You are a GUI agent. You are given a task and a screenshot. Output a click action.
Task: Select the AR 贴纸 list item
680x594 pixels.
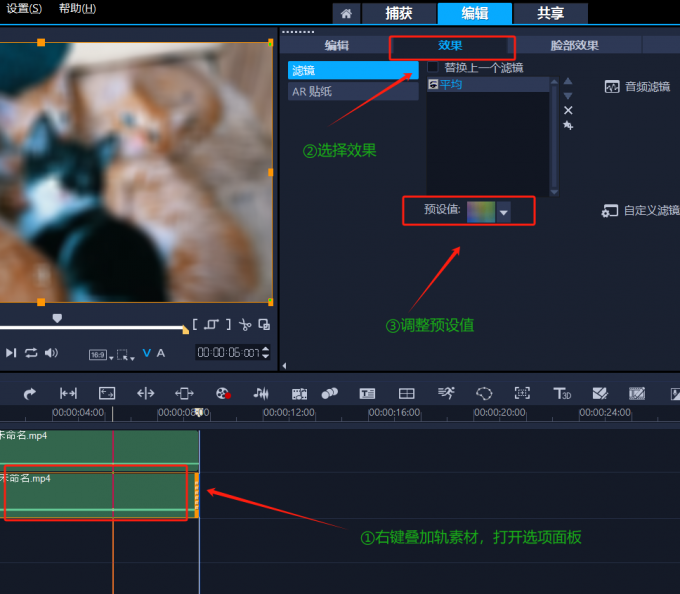click(x=312, y=91)
